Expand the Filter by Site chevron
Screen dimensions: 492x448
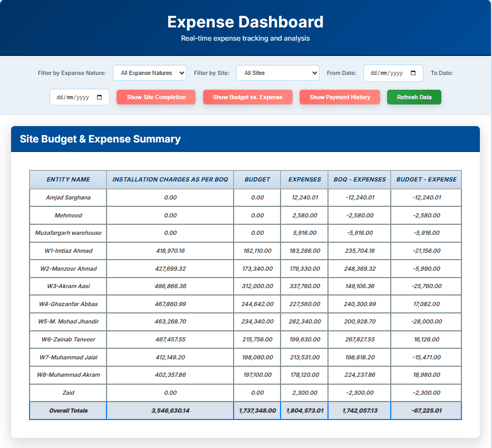coord(315,73)
